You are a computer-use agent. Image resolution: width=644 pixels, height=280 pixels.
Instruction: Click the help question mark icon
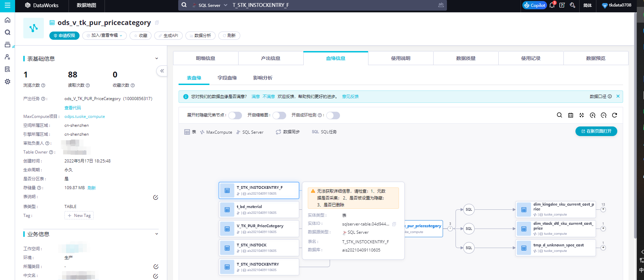(562, 5)
